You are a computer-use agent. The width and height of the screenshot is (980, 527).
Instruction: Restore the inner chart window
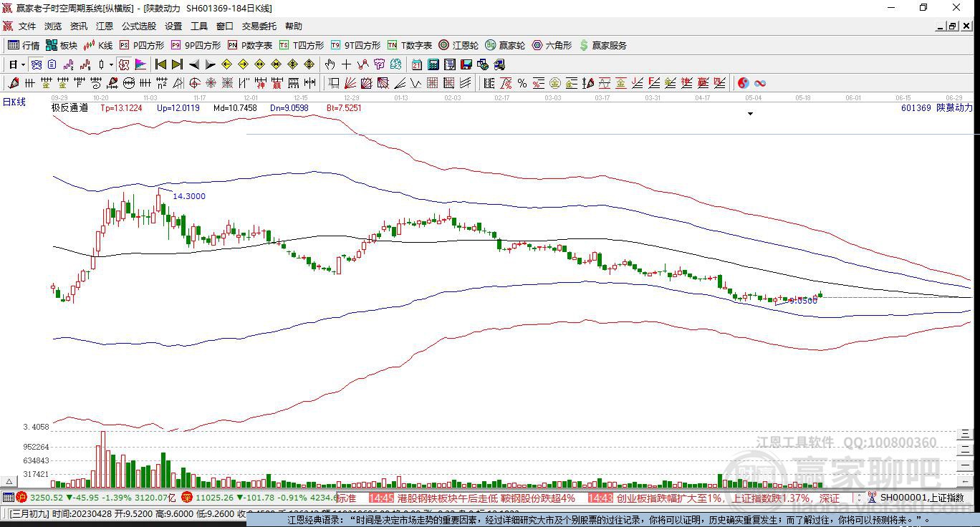click(953, 26)
